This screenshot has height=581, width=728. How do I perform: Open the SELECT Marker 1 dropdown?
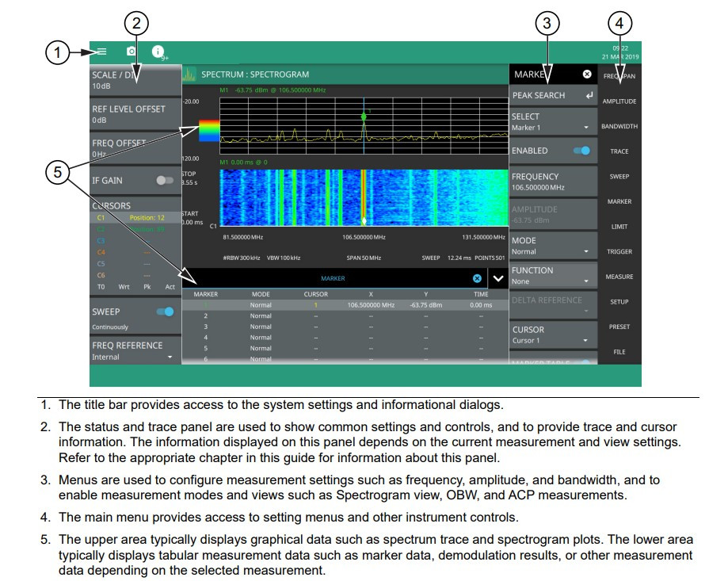point(553,122)
